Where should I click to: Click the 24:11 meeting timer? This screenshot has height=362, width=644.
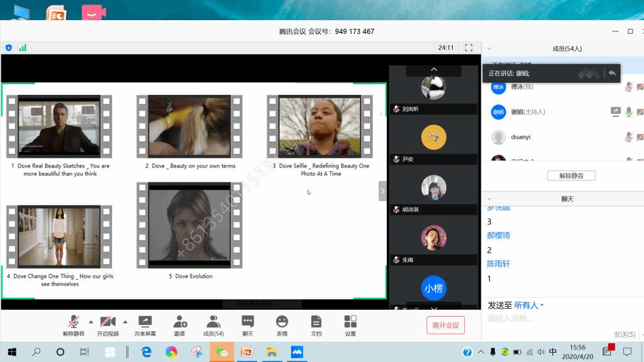(446, 48)
